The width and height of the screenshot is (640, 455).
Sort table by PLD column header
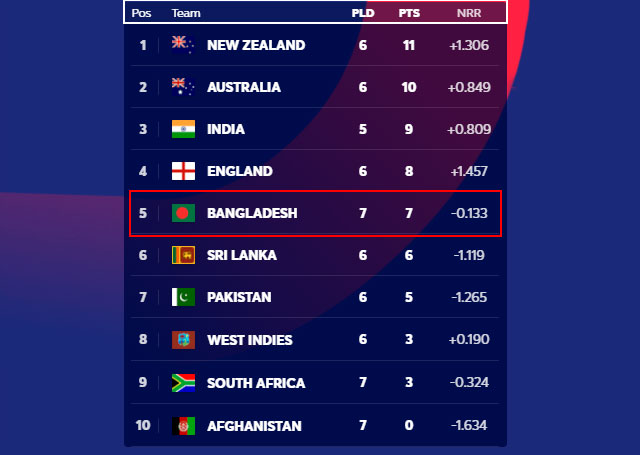(x=363, y=13)
